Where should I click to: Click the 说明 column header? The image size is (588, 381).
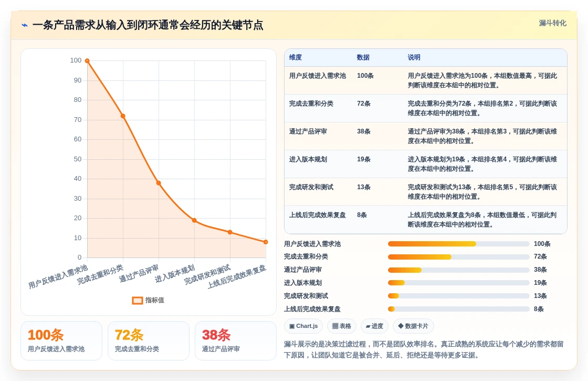coord(414,57)
